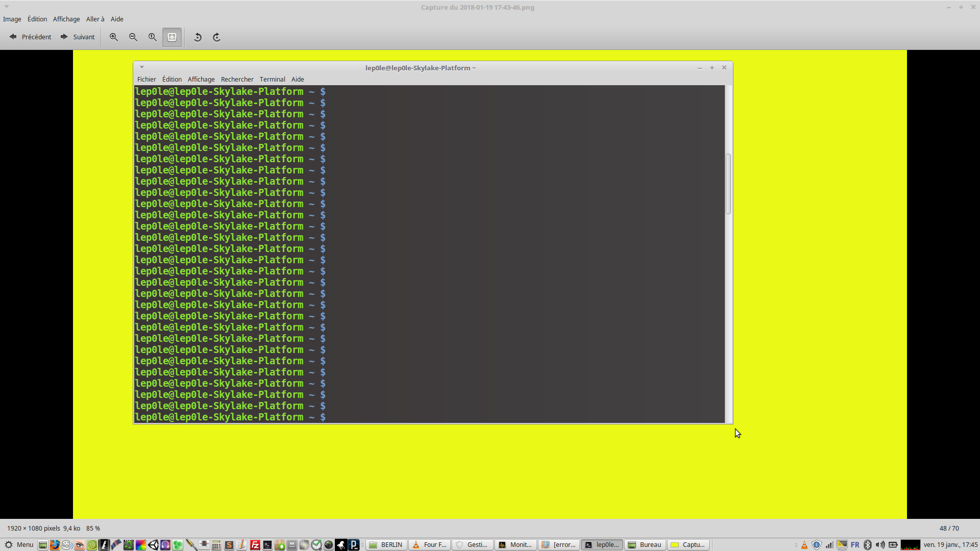Click the VLC cone tray icon
This screenshot has height=551, width=980.
[x=804, y=545]
